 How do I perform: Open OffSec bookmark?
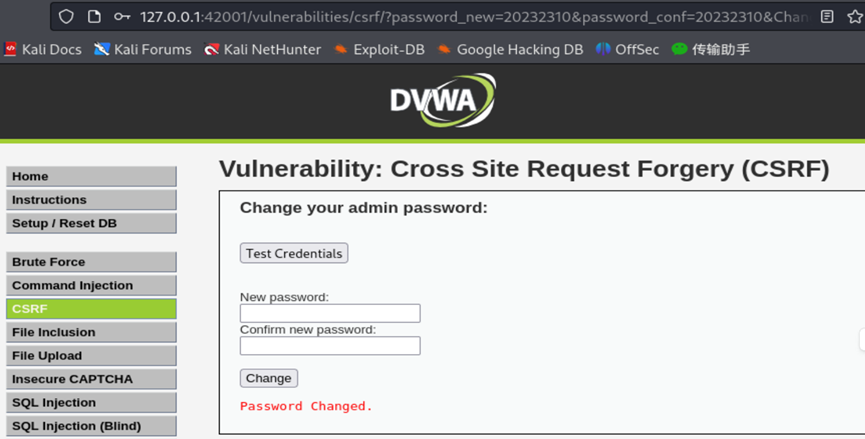click(627, 49)
